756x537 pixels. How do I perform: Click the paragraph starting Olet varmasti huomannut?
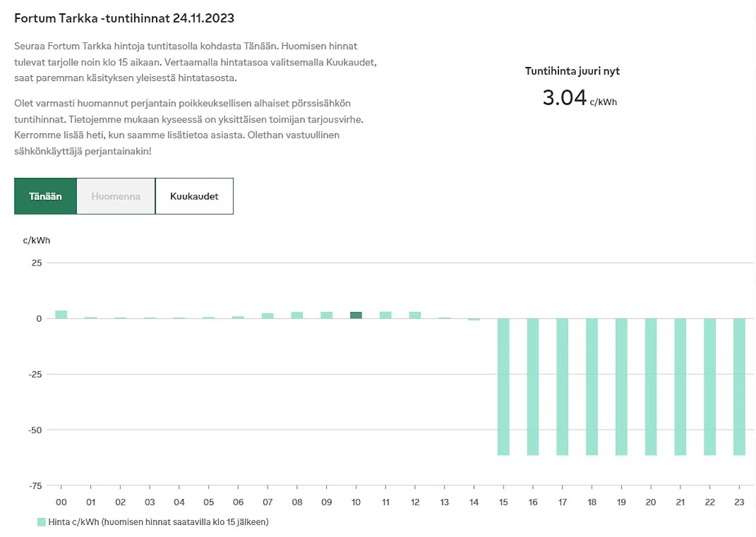(189, 127)
